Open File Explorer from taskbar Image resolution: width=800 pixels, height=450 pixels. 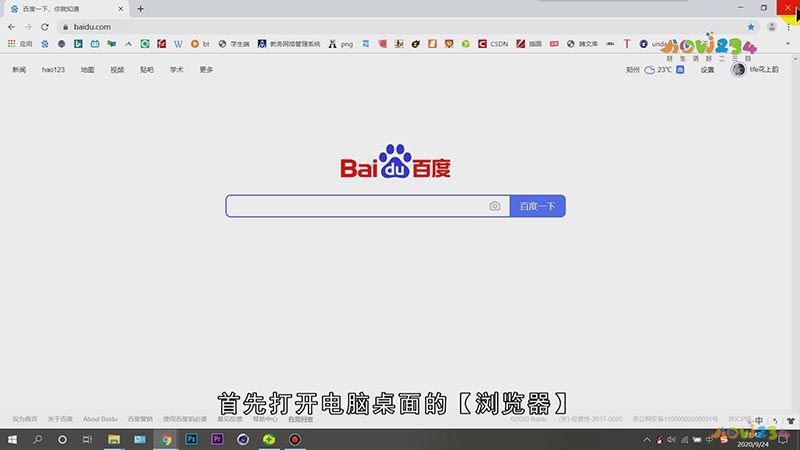[x=114, y=439]
